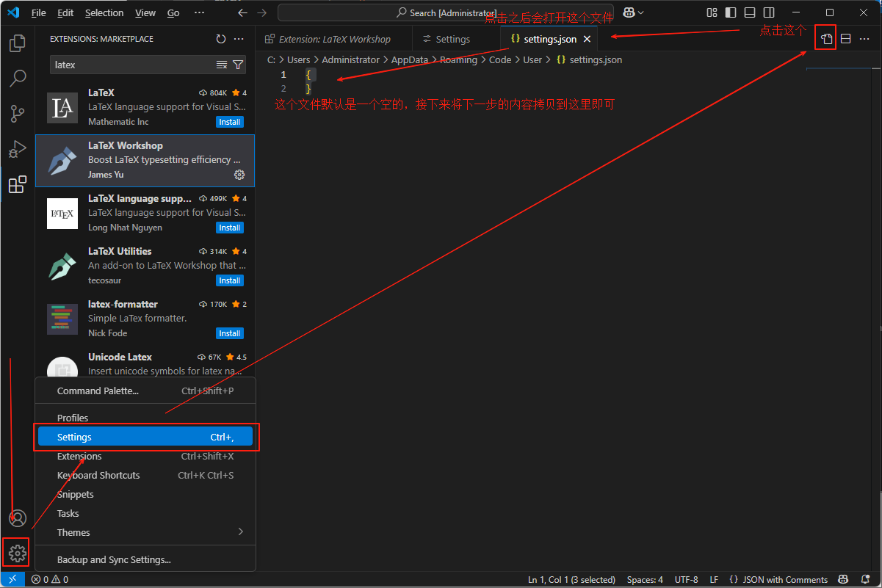
Task: Click the extension search field containing latex
Action: (x=132, y=65)
